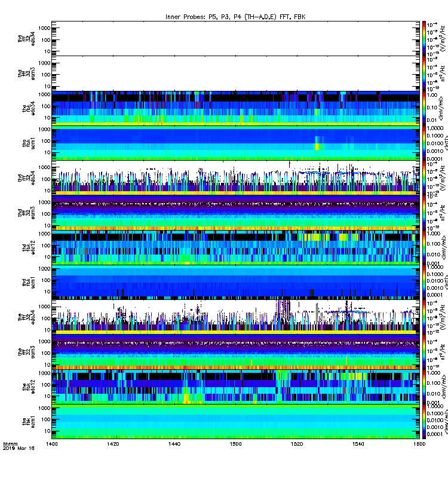Click the 10 tick of the the fbk scm1 panel
Screen dimensions: 448x478
point(47,431)
